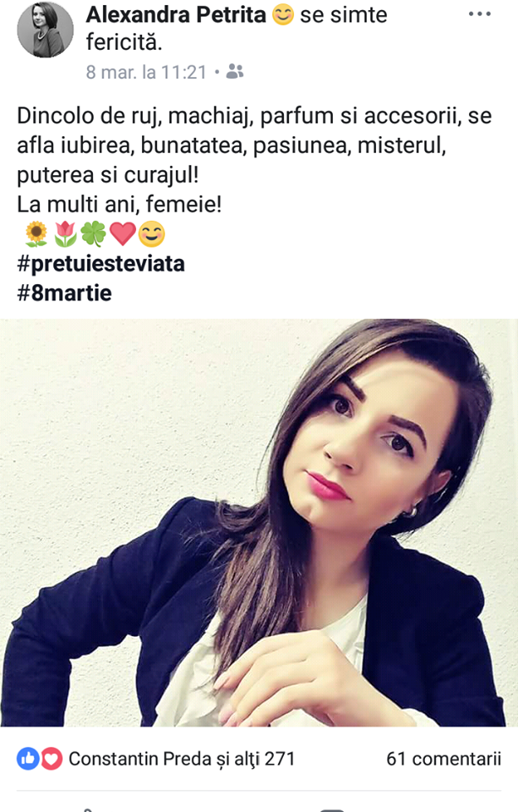Open the #8martie hashtag
518x812 pixels.
64,294
